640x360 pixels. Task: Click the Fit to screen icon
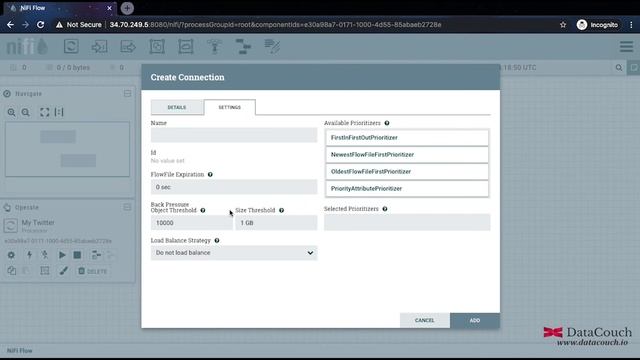(x=44, y=112)
